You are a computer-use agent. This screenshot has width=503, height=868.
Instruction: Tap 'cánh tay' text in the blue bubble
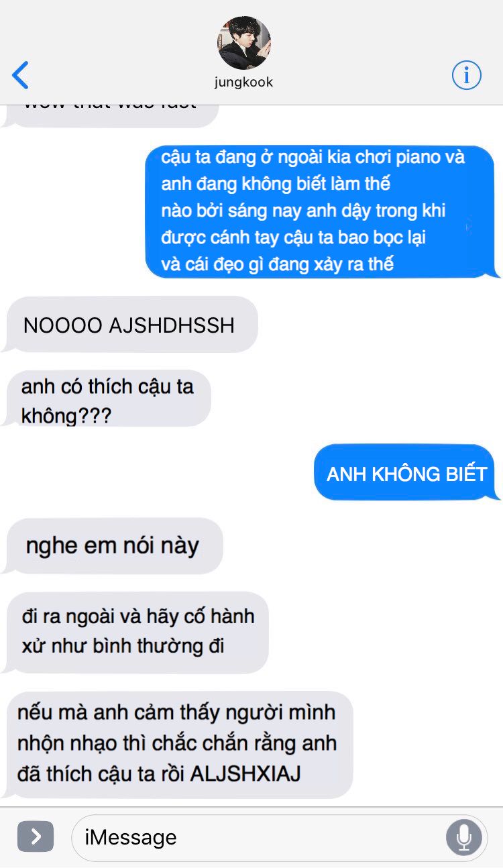pyautogui.click(x=243, y=237)
